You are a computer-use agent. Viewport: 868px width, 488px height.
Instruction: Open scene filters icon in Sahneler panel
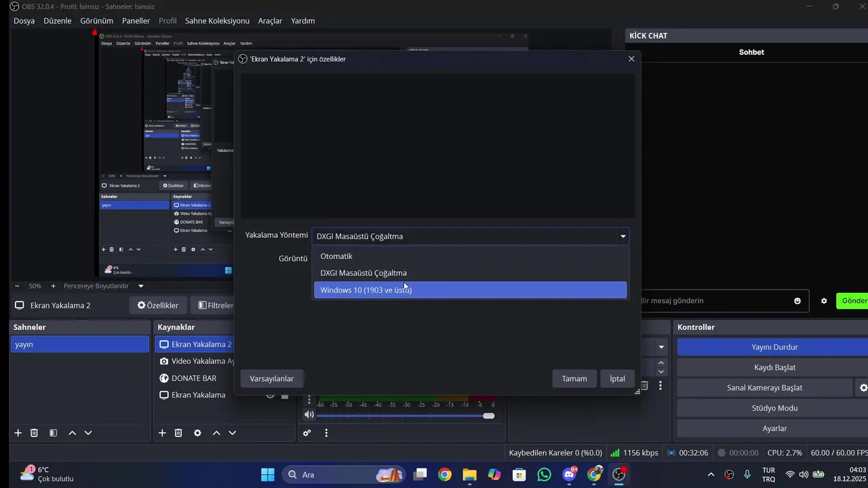[x=53, y=433]
